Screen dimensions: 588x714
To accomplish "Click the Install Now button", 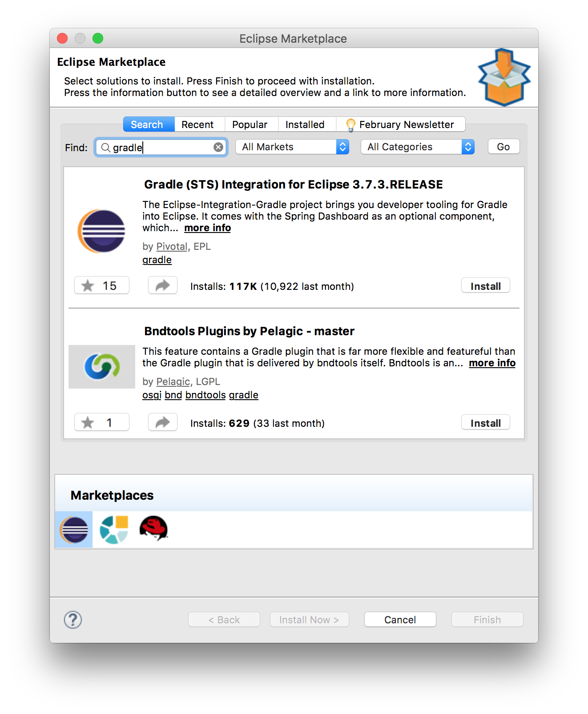I will pyautogui.click(x=309, y=620).
